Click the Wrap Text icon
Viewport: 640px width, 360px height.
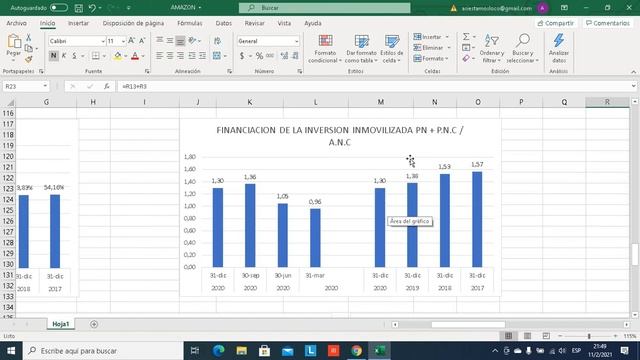218,41
